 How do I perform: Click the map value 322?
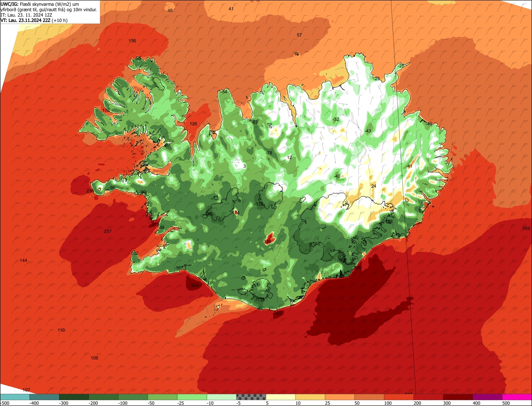coord(278,313)
